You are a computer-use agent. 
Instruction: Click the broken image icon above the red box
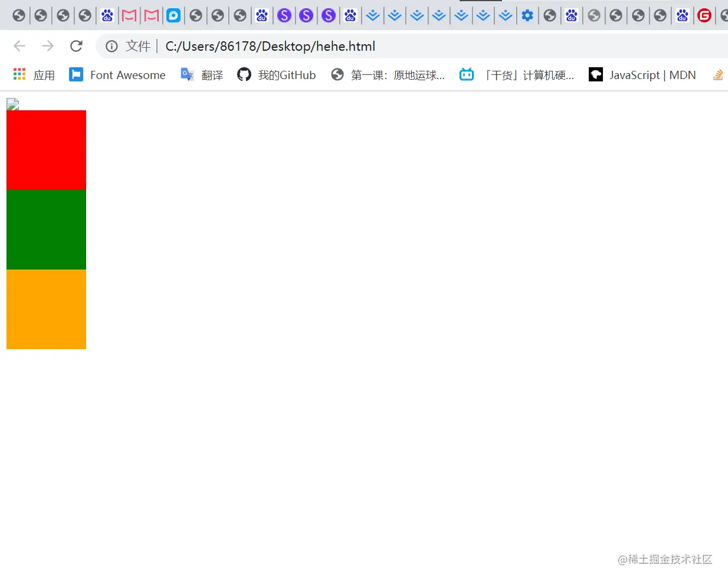point(12,104)
